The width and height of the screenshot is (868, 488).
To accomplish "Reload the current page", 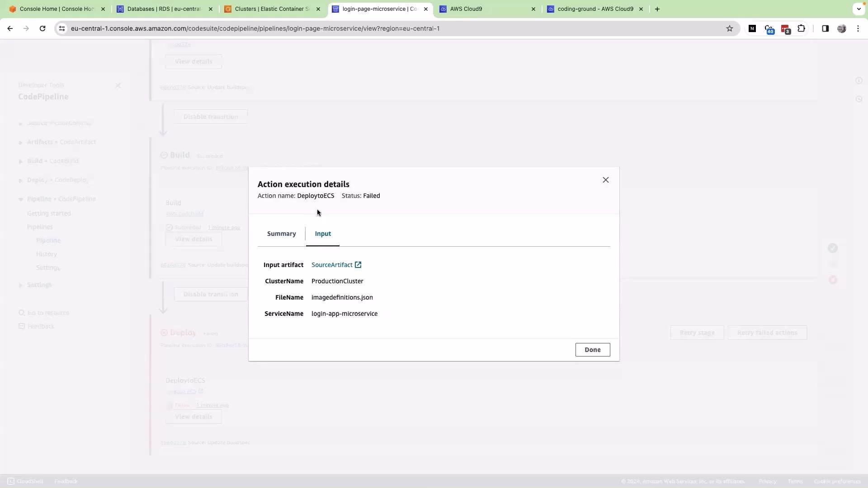I will (x=42, y=28).
